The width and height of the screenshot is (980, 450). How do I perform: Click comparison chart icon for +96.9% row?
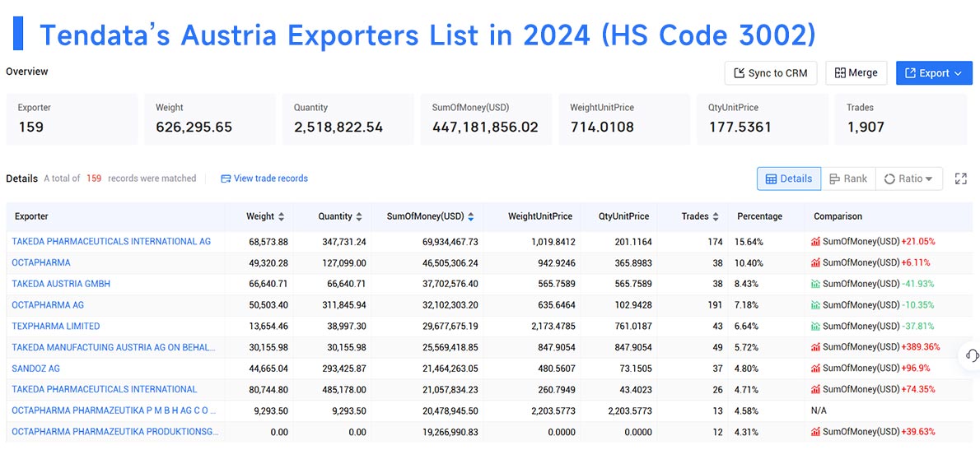[815, 369]
